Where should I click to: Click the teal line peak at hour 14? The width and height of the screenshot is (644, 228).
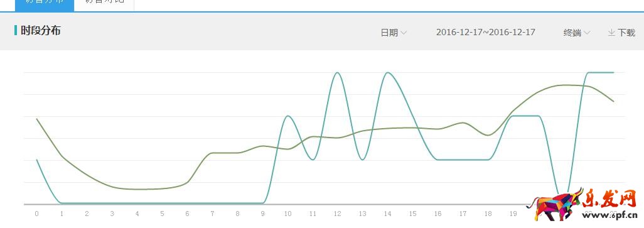click(x=387, y=73)
